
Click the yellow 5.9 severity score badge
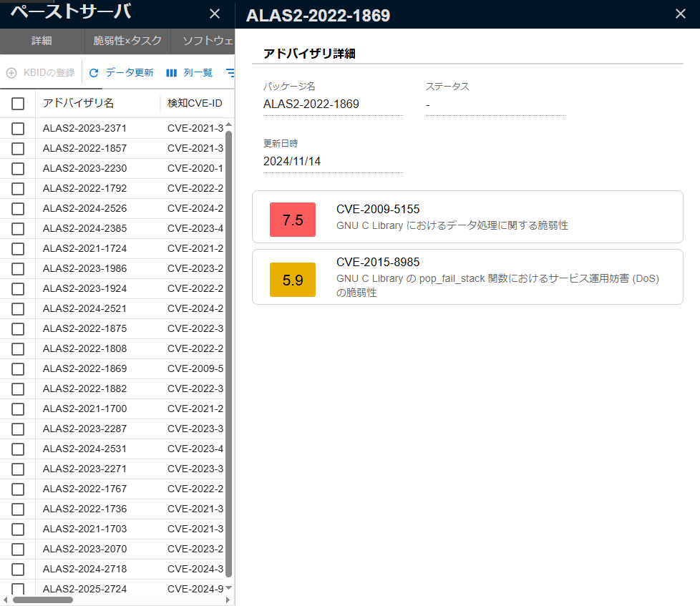point(293,280)
